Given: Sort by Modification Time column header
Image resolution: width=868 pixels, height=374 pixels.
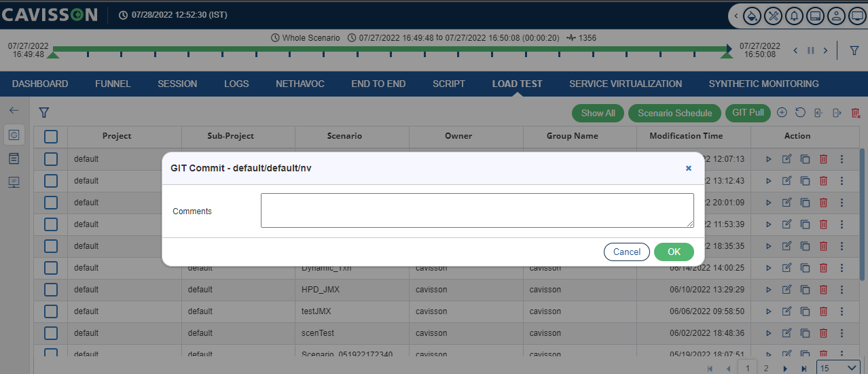Looking at the screenshot, I should point(686,136).
